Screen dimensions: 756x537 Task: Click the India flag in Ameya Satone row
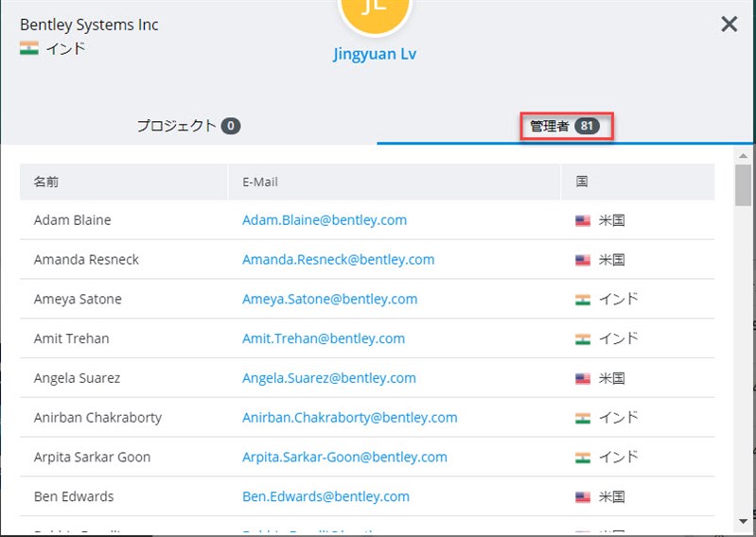tap(583, 300)
